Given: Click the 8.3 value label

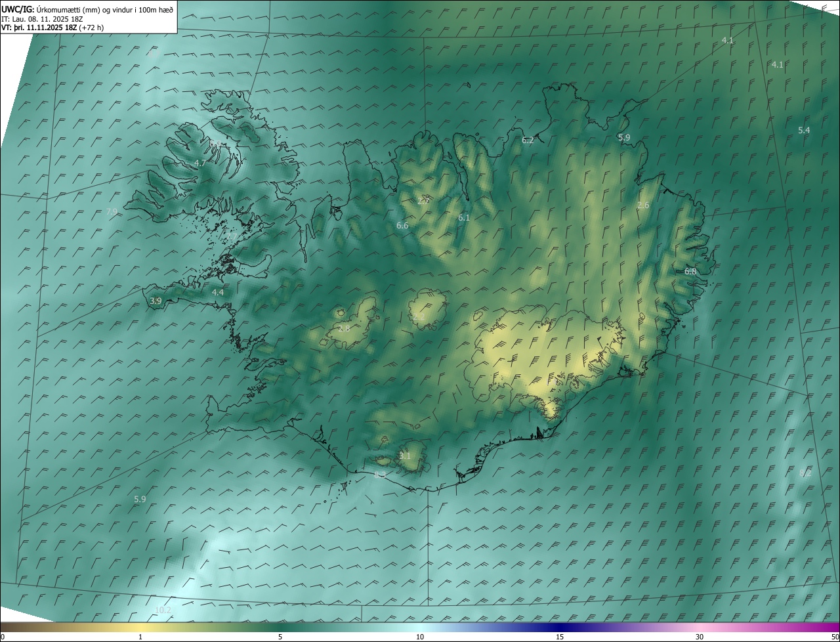Looking at the screenshot, I should [x=380, y=475].
